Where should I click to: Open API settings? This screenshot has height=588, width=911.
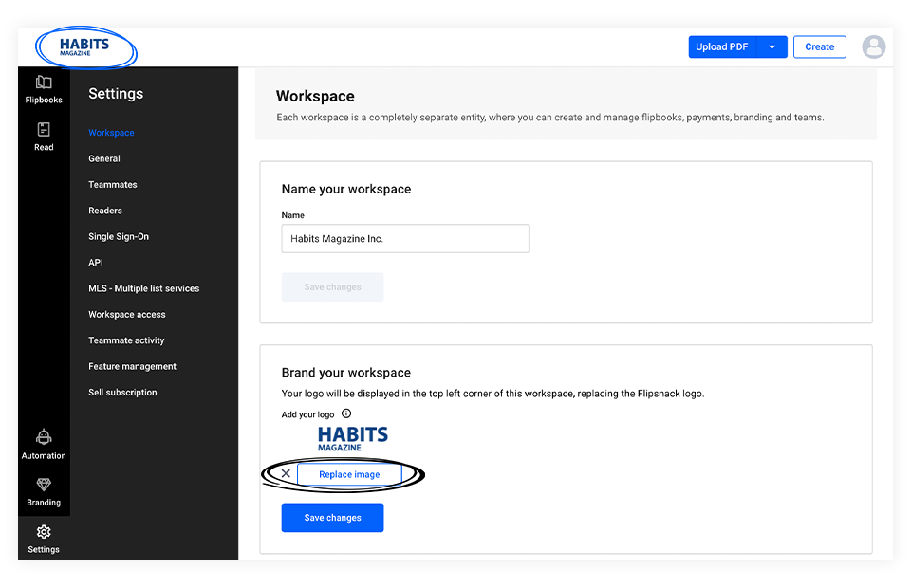tap(96, 263)
